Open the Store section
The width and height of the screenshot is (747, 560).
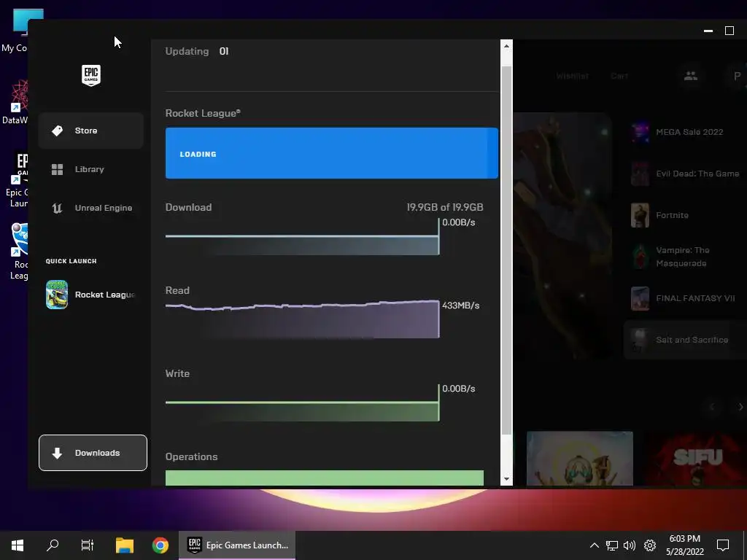click(x=91, y=131)
